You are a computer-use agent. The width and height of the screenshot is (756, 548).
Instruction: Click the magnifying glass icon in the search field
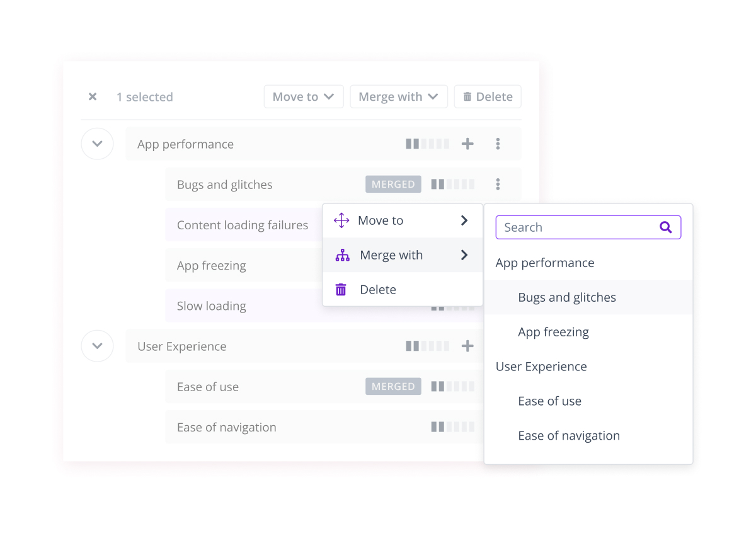666,227
